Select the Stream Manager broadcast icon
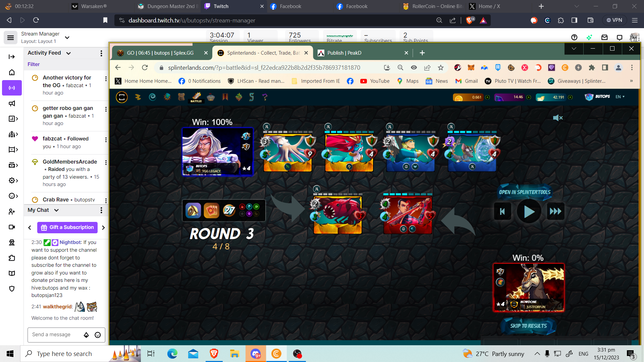 12,88
